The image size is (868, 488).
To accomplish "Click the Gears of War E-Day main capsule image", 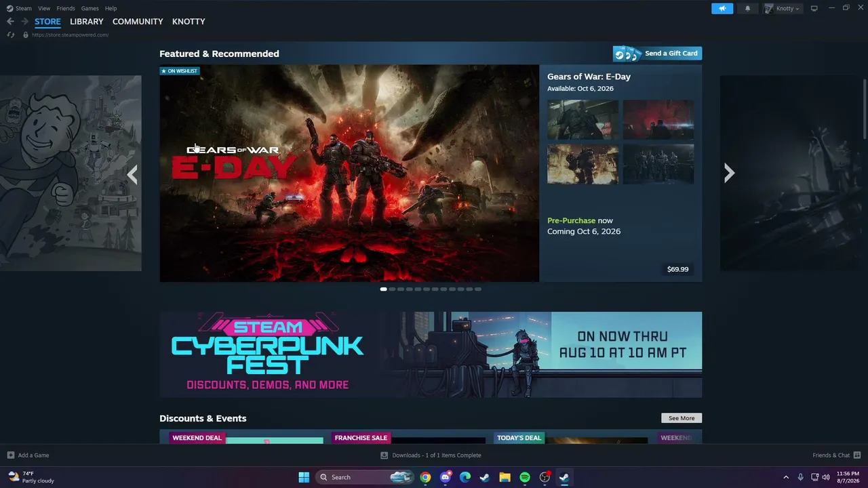I will pos(349,174).
